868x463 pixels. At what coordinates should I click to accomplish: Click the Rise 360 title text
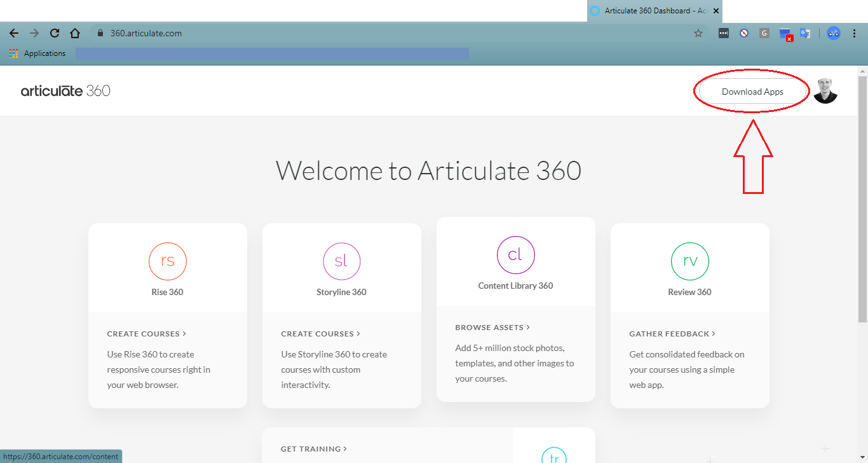168,292
